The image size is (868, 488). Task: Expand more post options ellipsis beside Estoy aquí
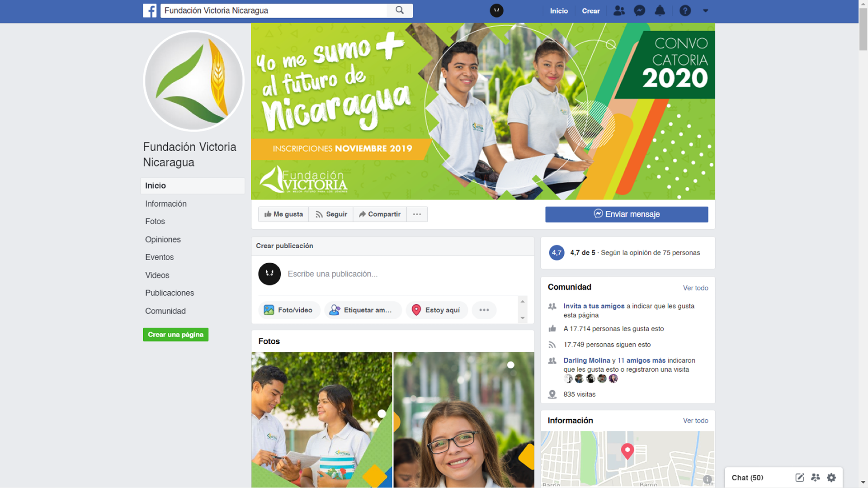coord(484,310)
